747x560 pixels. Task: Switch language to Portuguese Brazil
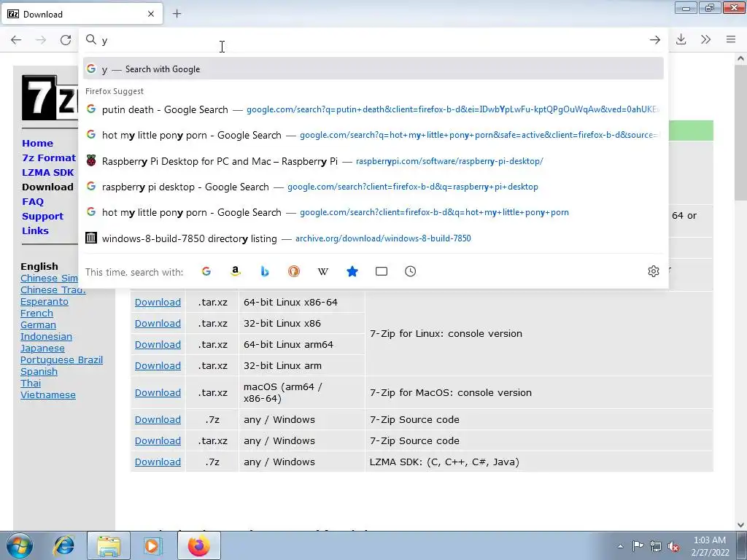click(61, 360)
